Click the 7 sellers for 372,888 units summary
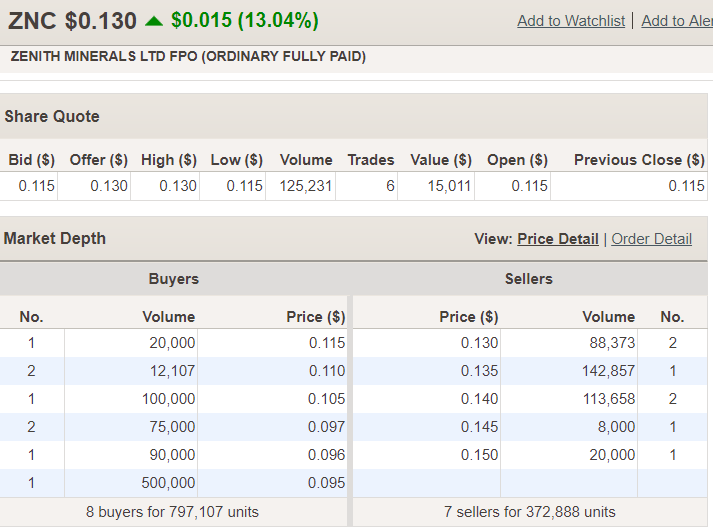The height and width of the screenshot is (530, 713). pyautogui.click(x=530, y=512)
